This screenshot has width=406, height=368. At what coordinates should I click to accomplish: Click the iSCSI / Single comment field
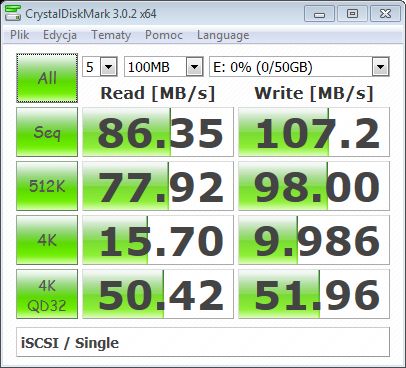[203, 342]
